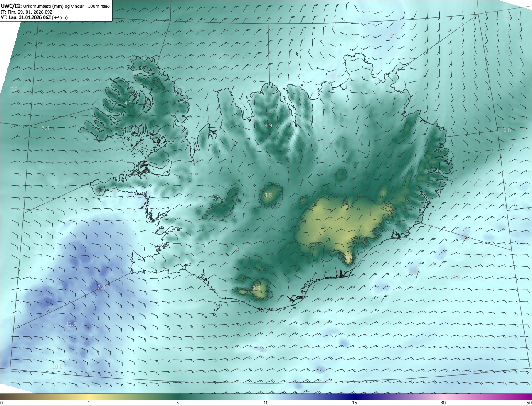Click the light pink colour band above 30
532x406 pixels.
pyautogui.click(x=443, y=396)
